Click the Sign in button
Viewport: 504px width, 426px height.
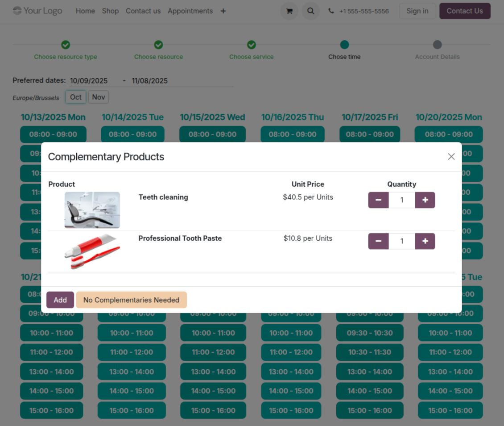tap(417, 11)
